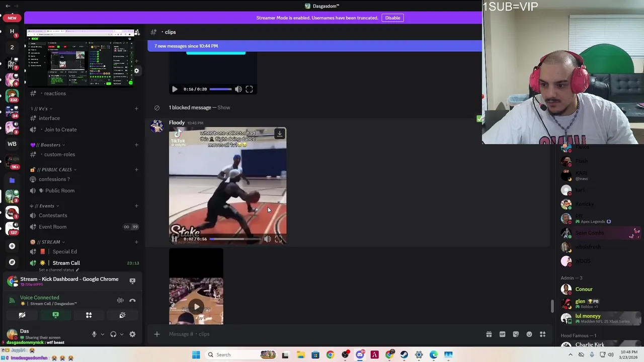This screenshot has height=362, width=644.
Task: Mute the microphone in user panel
Action: coord(94,334)
